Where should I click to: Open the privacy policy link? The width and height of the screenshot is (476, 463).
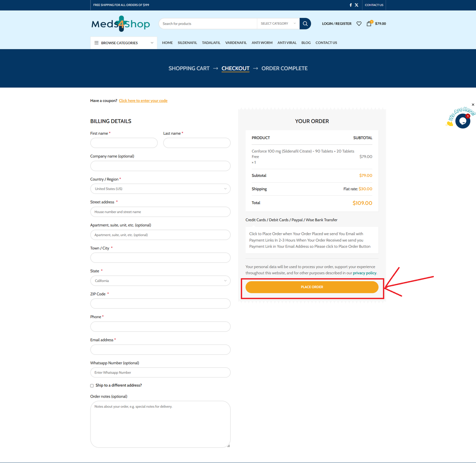364,273
